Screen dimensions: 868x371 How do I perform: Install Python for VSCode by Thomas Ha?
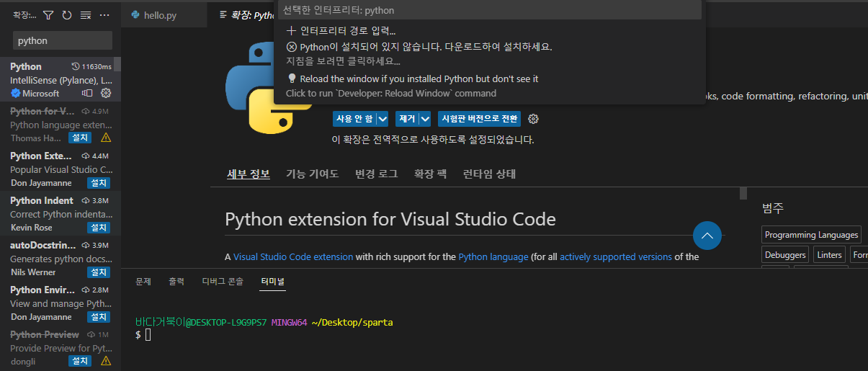[x=80, y=138]
